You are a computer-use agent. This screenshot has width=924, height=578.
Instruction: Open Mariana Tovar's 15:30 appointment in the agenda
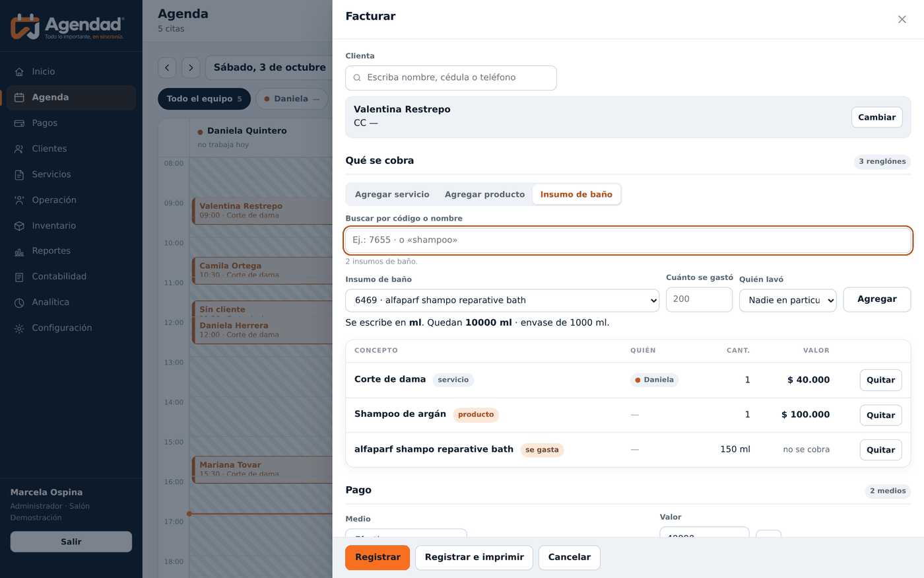click(262, 469)
